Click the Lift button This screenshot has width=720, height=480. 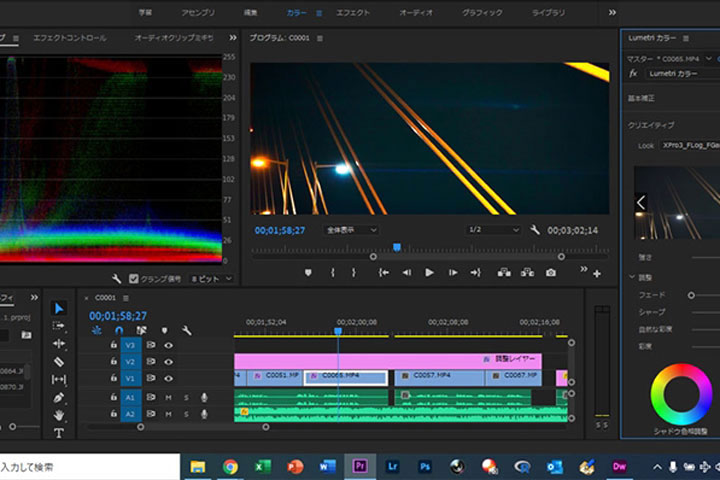(504, 273)
